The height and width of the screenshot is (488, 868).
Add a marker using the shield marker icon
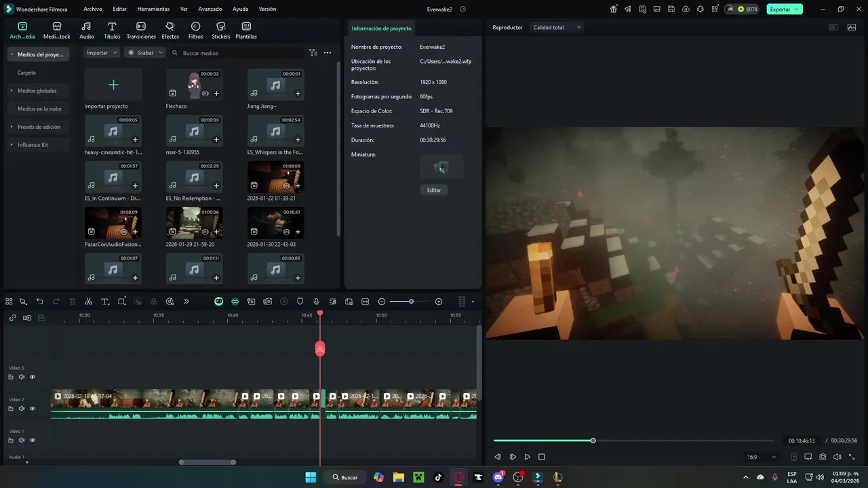click(300, 302)
